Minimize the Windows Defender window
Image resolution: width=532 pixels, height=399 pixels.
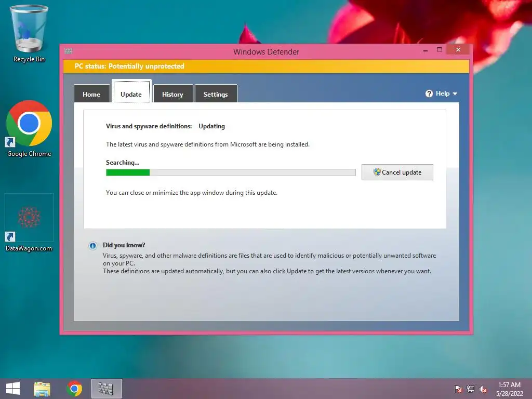pyautogui.click(x=425, y=50)
